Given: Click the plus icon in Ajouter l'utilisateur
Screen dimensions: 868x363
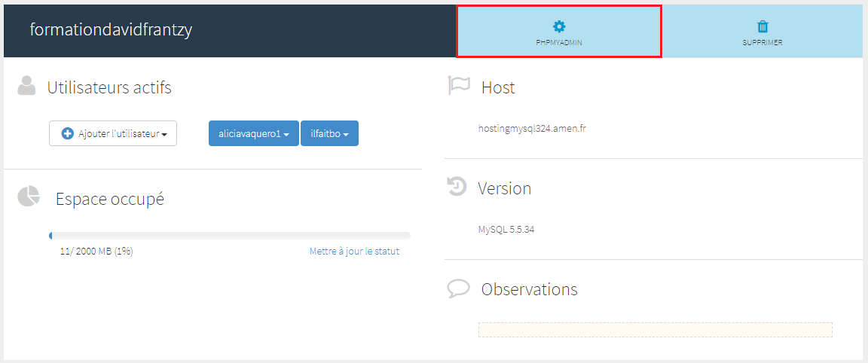Looking at the screenshot, I should click(x=68, y=133).
